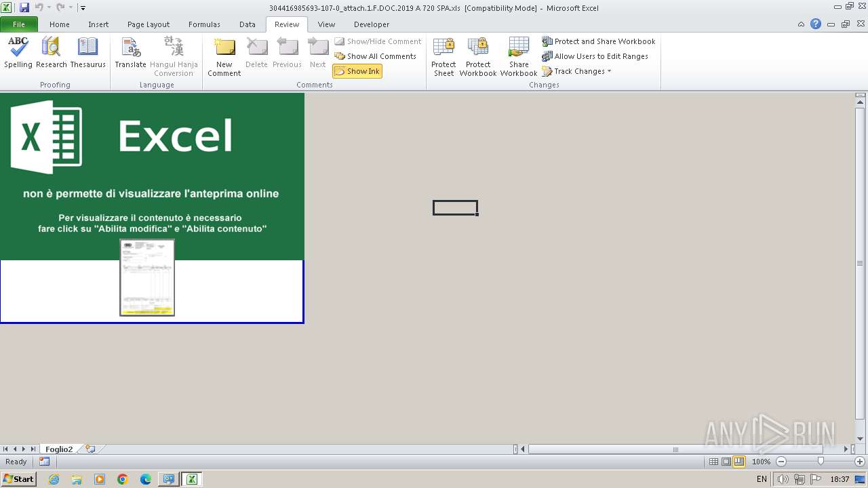Open the Research pane

52,53
